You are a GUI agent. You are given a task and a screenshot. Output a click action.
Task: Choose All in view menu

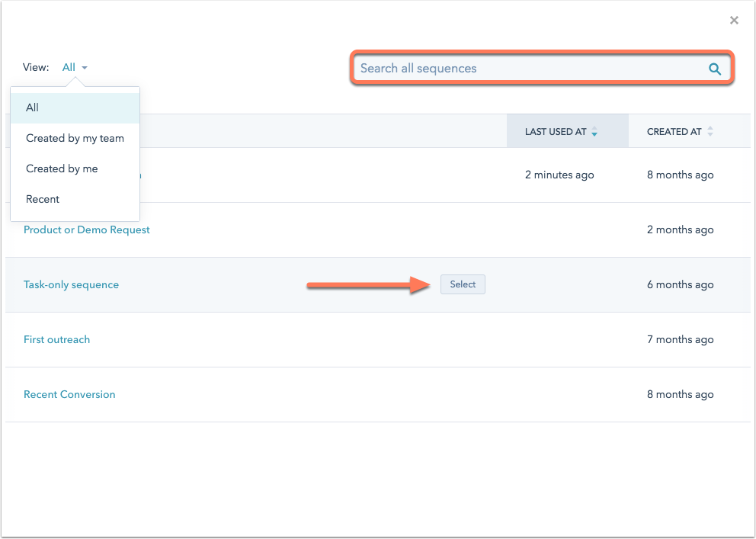pyautogui.click(x=75, y=107)
